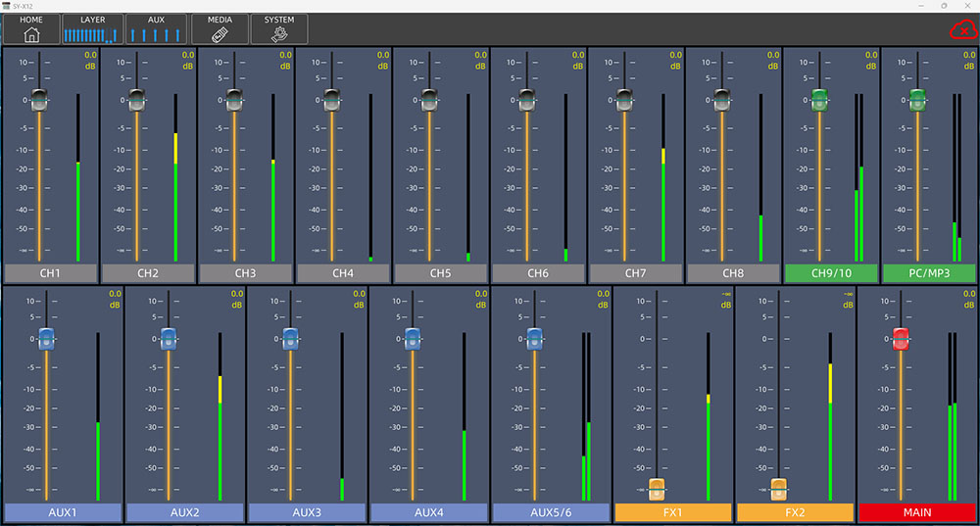The width and height of the screenshot is (980, 526).
Task: Click the blue AUX4 fader knob
Action: tap(412, 339)
